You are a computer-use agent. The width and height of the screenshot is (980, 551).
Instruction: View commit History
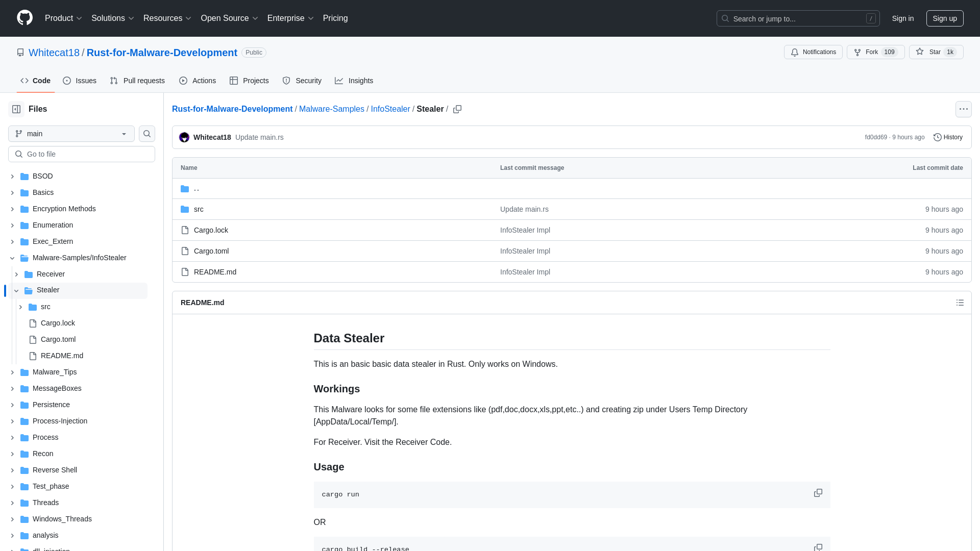[948, 137]
